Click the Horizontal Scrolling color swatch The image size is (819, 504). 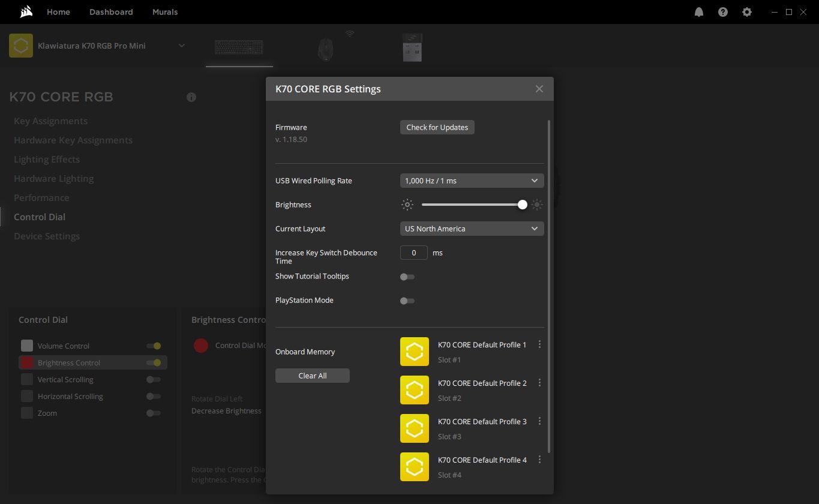click(x=27, y=396)
